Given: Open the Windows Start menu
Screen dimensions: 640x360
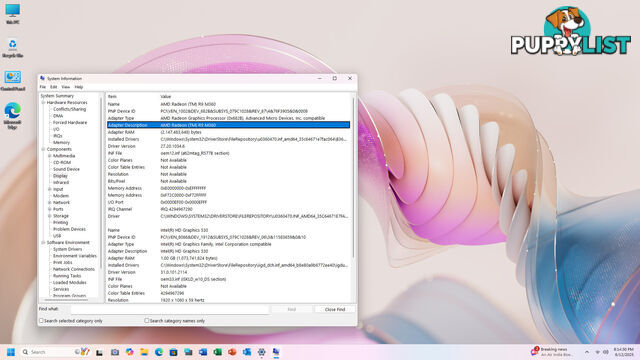Looking at the screenshot, I should click(x=11, y=352).
